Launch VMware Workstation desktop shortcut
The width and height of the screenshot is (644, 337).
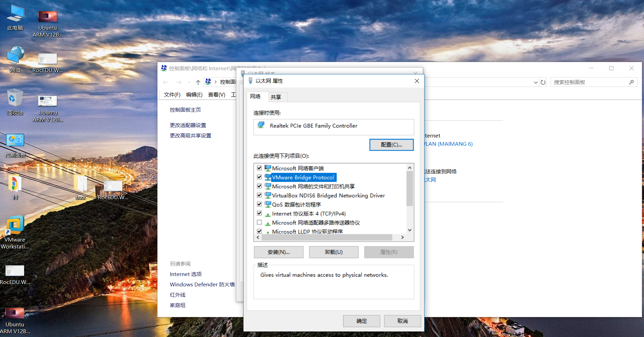coord(15,232)
